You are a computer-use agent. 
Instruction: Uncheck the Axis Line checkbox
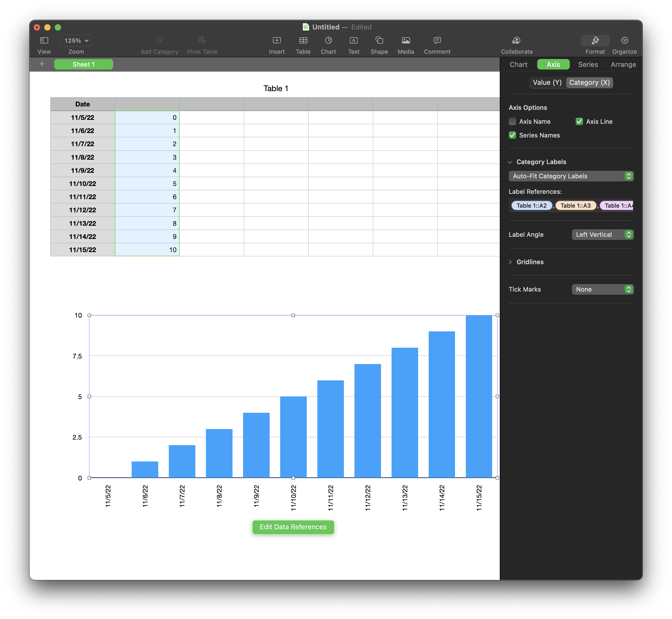[x=579, y=122]
